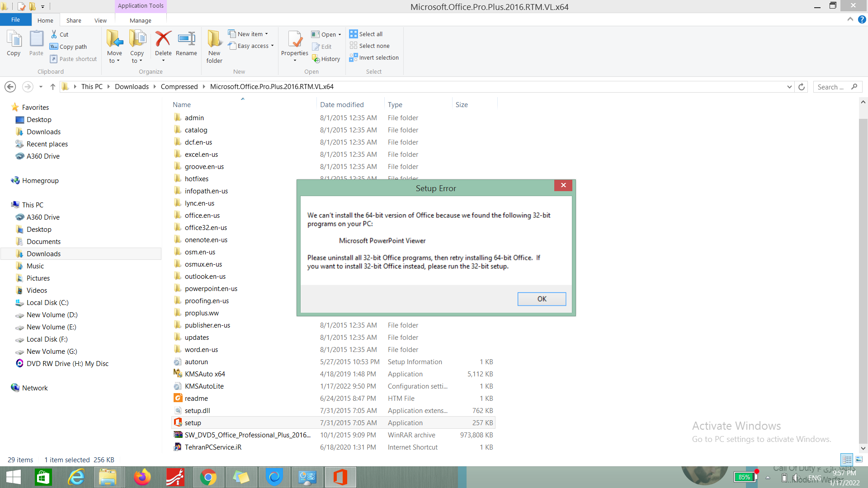Go up one folder level with the up arrow

(52, 87)
